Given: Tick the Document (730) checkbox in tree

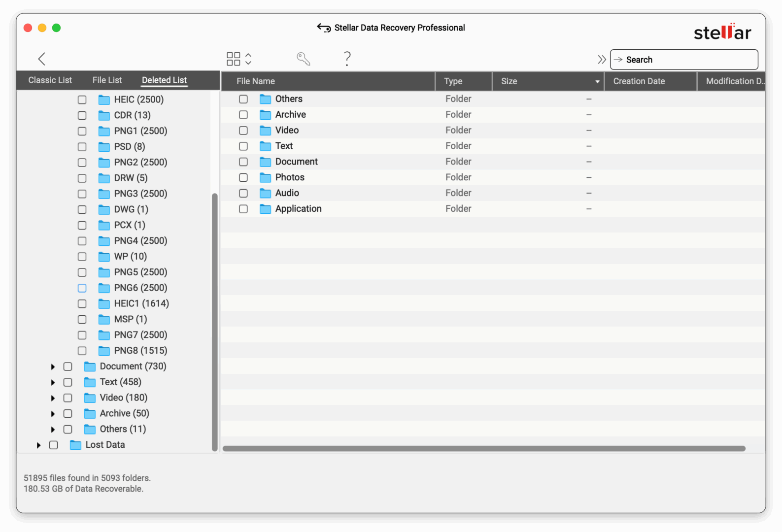Looking at the screenshot, I should tap(68, 367).
